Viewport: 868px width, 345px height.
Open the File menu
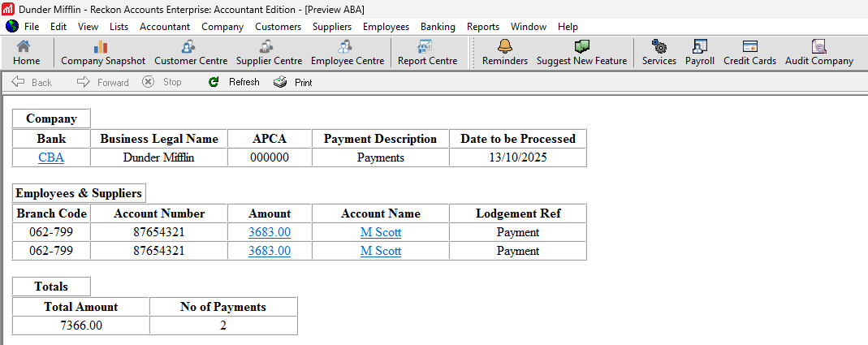click(x=32, y=27)
